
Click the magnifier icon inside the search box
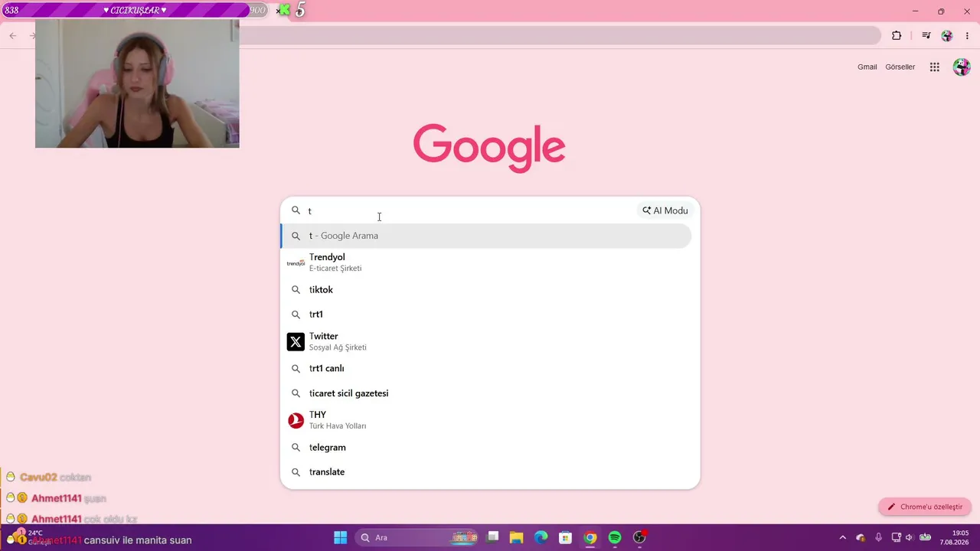click(296, 210)
